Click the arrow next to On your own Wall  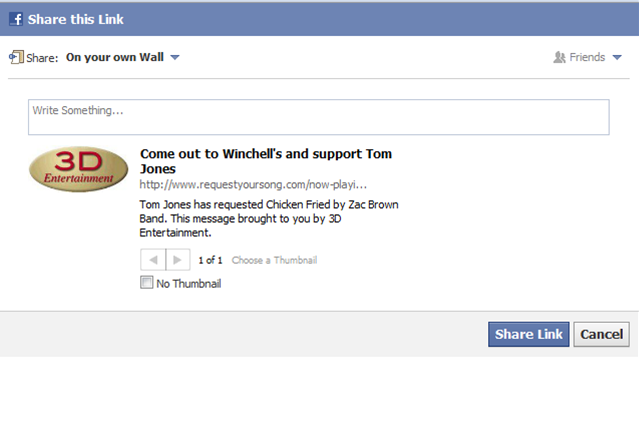175,57
